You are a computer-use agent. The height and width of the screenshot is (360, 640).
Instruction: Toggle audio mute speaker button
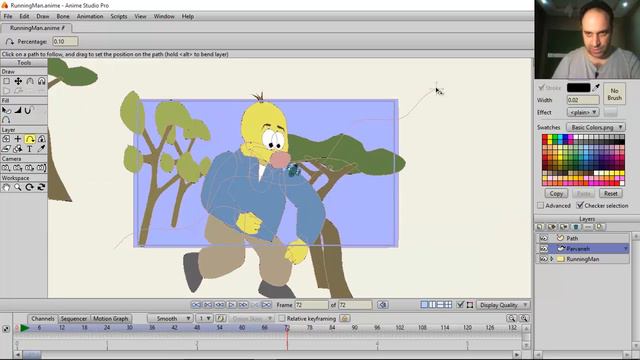click(382, 305)
